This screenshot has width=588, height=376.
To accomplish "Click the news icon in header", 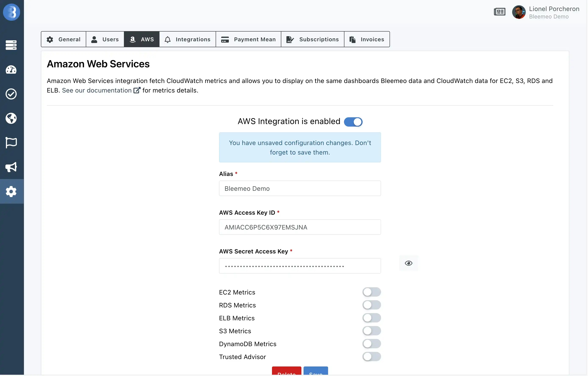I will coord(500,12).
